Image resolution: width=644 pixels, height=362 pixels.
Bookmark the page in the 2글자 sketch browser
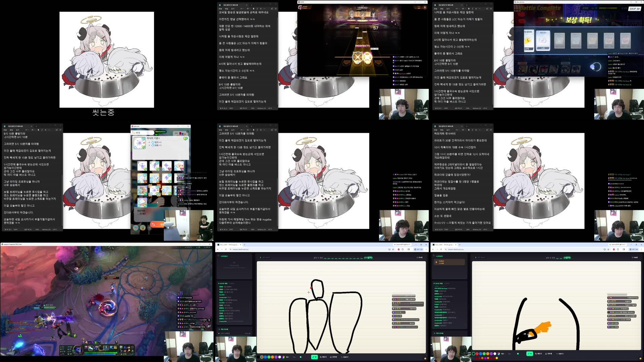[608, 250]
